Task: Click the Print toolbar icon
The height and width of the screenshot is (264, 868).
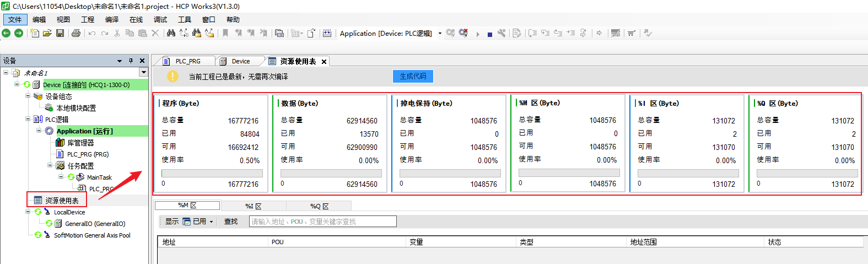Action: point(76,33)
